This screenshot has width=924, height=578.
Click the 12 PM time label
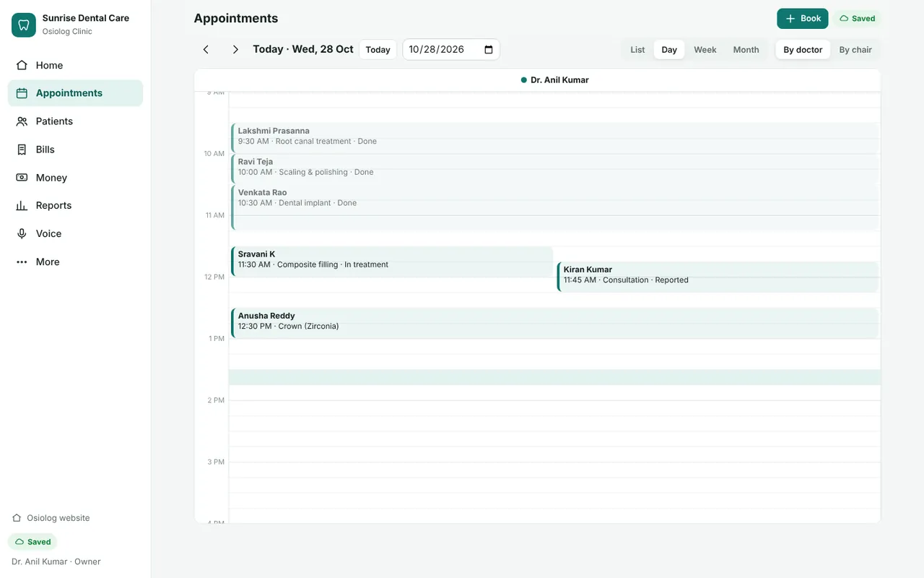coord(214,277)
